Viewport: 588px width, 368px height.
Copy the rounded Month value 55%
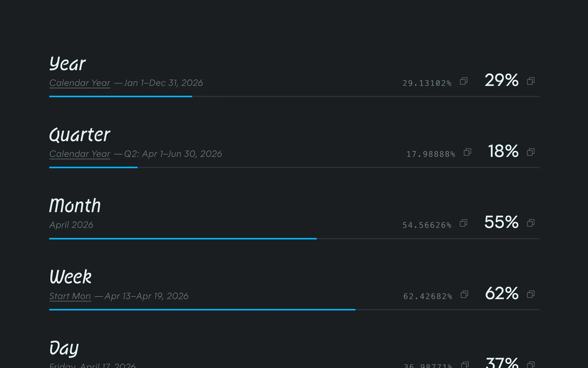[x=531, y=223]
